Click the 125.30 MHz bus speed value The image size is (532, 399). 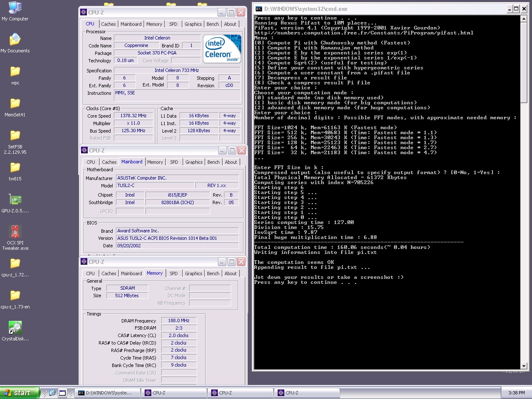(133, 131)
